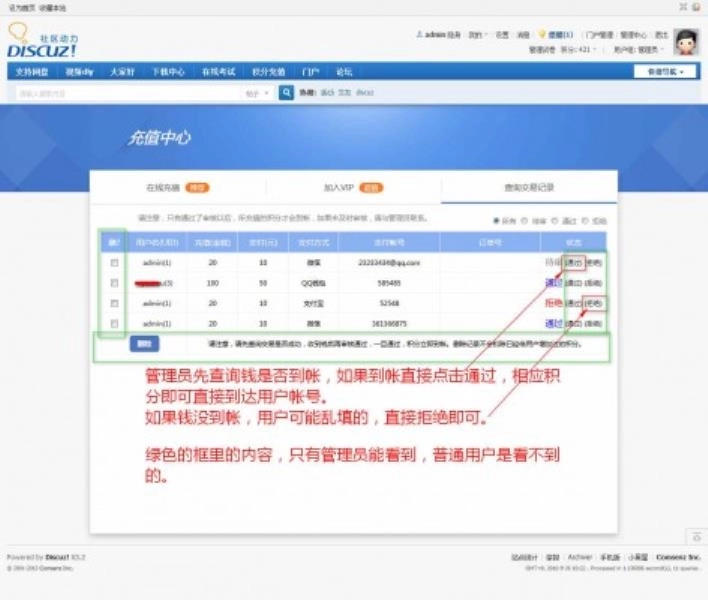The height and width of the screenshot is (600, 708).
Task: Open the 快捷导航 dropdown
Action: coord(665,72)
